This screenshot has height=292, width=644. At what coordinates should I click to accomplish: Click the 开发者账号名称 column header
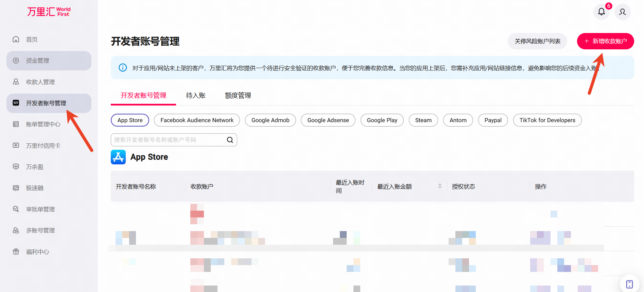tap(136, 186)
